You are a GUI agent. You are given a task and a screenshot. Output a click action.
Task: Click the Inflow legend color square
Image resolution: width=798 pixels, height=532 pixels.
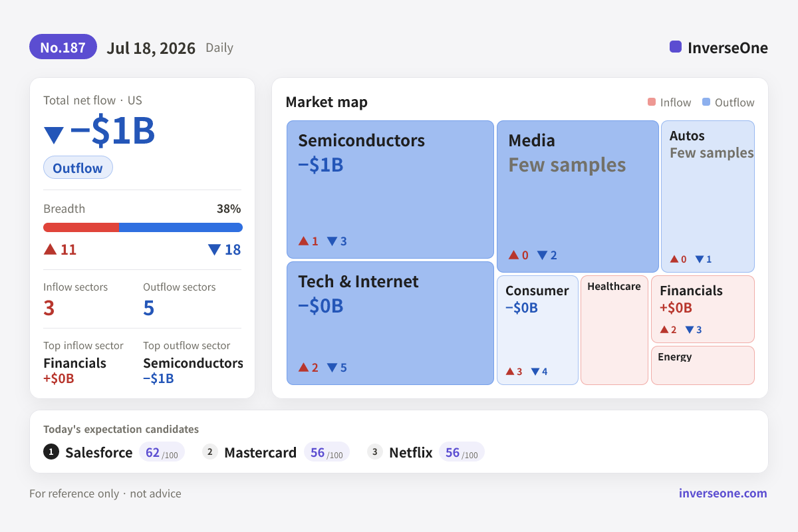pos(652,102)
